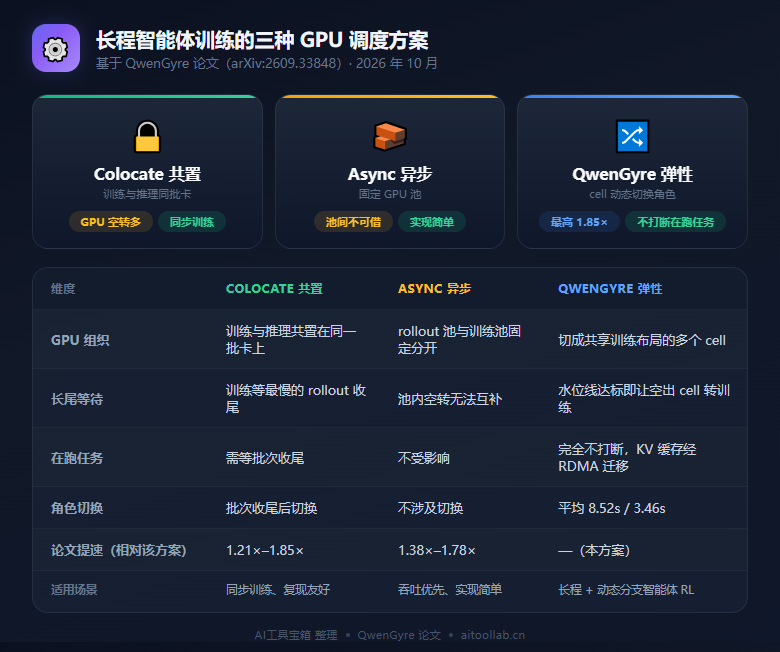The width and height of the screenshot is (780, 652).
Task: Click the cell "—（本方案）"
Action: (594, 550)
